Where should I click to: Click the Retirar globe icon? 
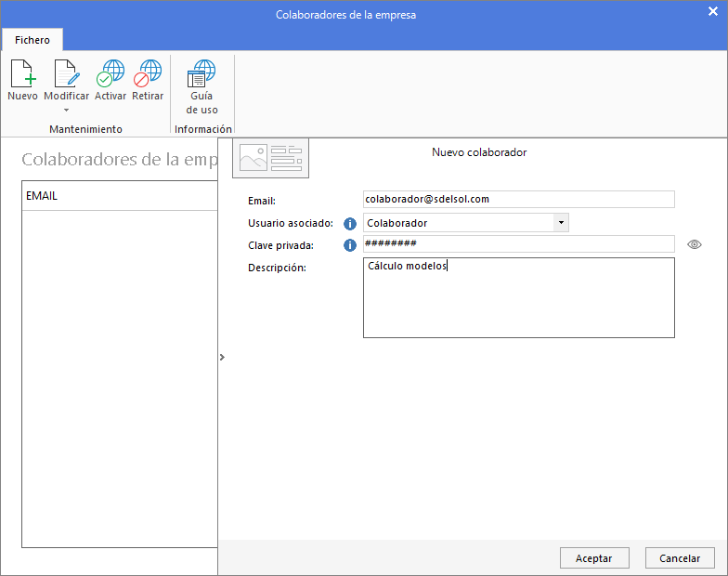pyautogui.click(x=148, y=73)
